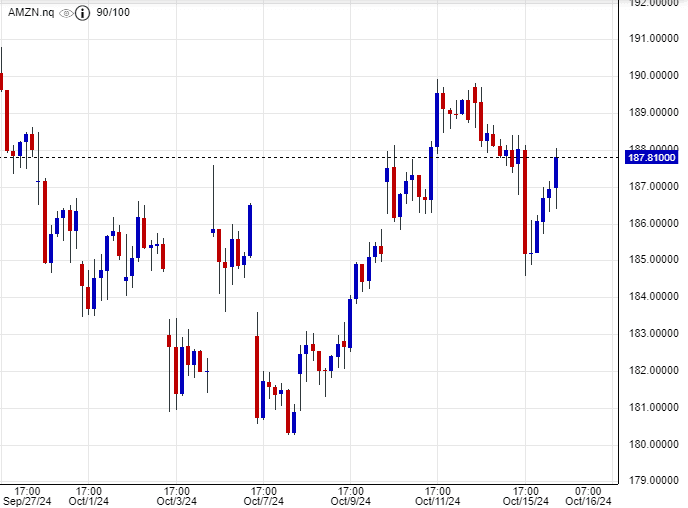The width and height of the screenshot is (688, 508).
Task: Open the info icon next to AMZN.nq
Action: point(84,14)
